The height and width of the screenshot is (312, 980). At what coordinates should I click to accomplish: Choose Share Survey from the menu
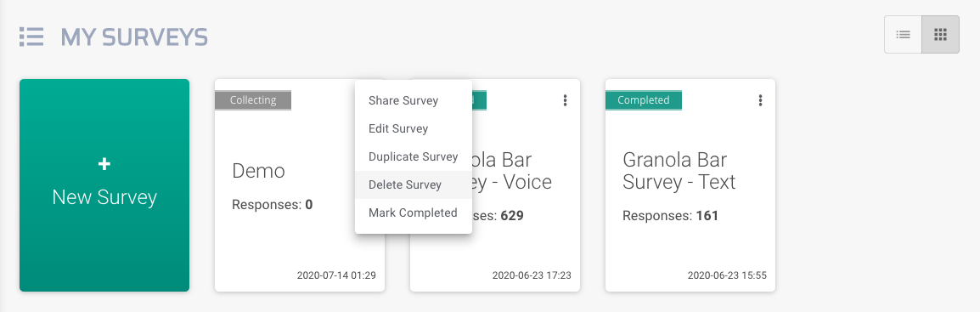pyautogui.click(x=413, y=100)
